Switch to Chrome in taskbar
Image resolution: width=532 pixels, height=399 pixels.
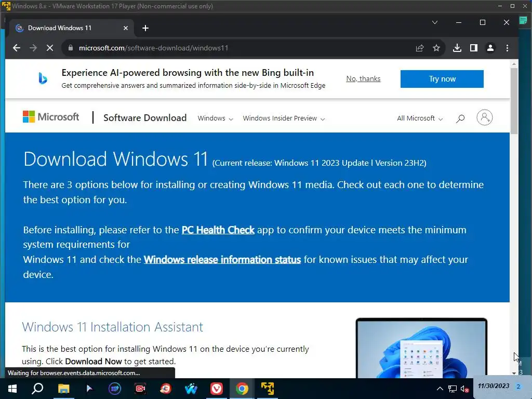pyautogui.click(x=242, y=389)
